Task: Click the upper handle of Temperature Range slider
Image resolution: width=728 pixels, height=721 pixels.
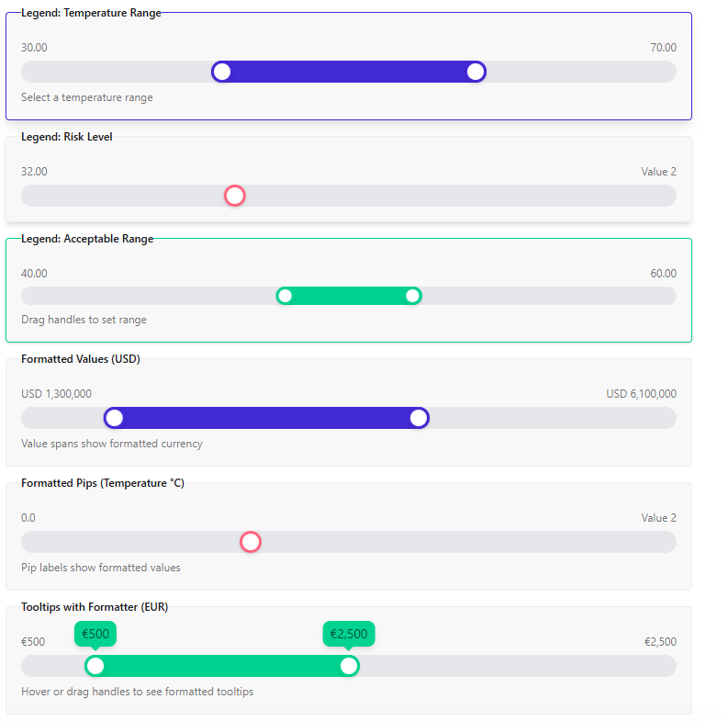Action: (x=476, y=72)
